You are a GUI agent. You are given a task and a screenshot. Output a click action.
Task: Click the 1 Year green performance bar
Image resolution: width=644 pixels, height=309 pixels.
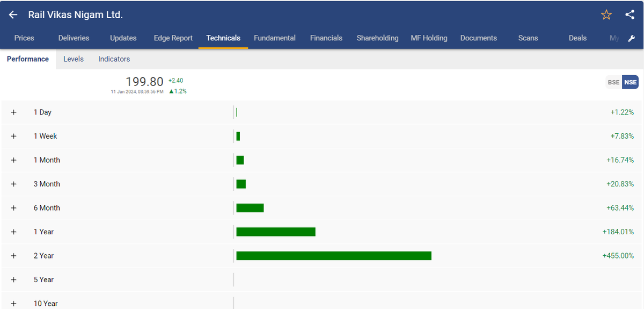[x=276, y=232]
